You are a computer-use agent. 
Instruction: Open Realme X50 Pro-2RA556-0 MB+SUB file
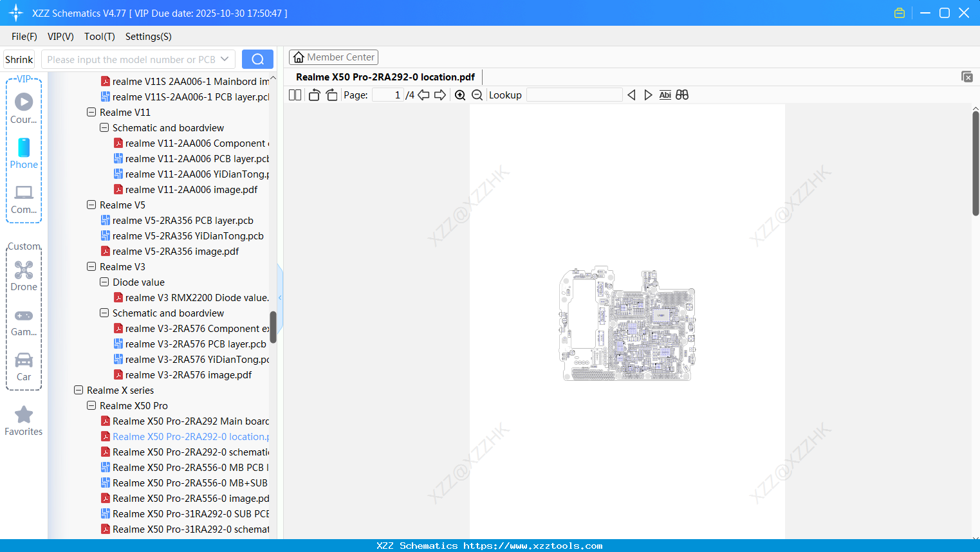(184, 483)
